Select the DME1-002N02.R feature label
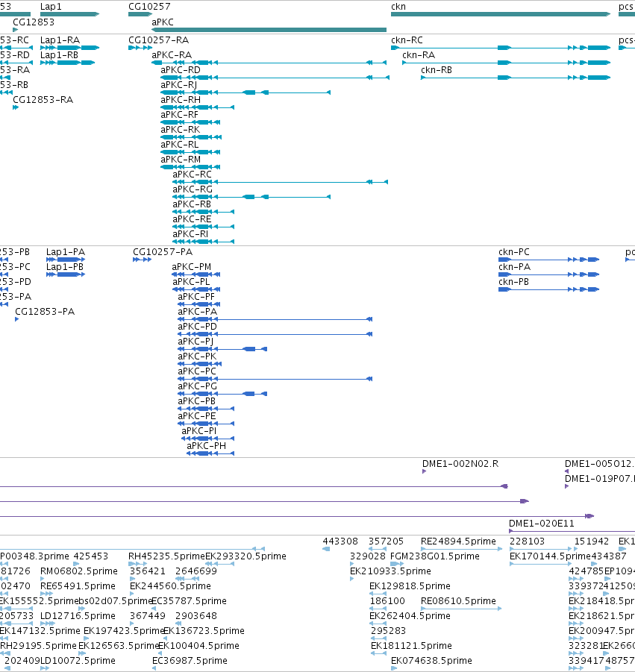 (460, 464)
